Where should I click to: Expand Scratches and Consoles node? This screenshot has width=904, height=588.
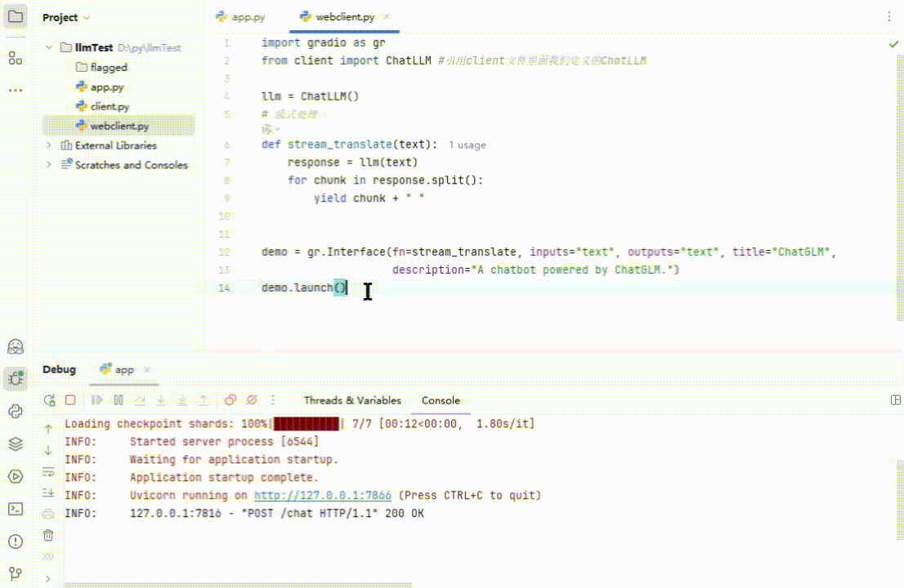click(x=49, y=165)
